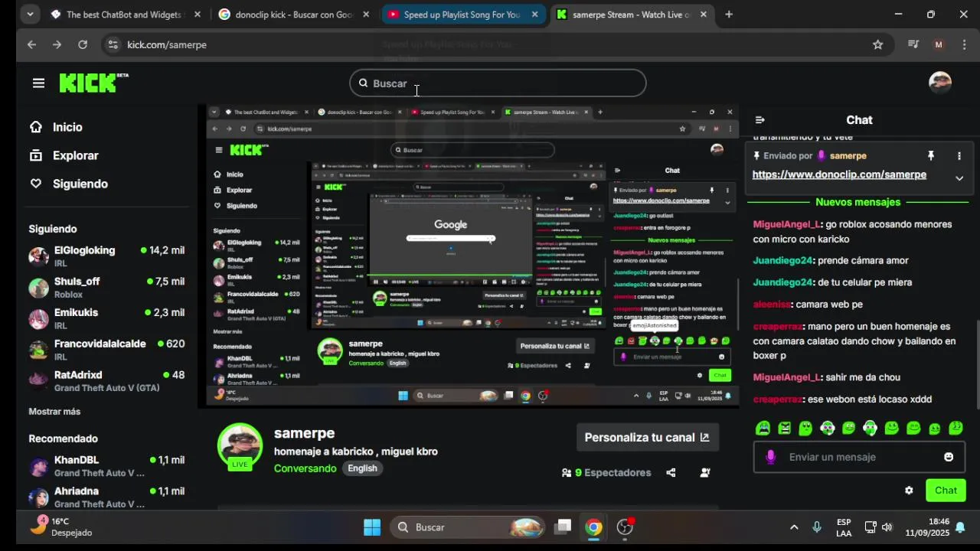
Task: Open Chrome profile M icon
Action: (939, 44)
